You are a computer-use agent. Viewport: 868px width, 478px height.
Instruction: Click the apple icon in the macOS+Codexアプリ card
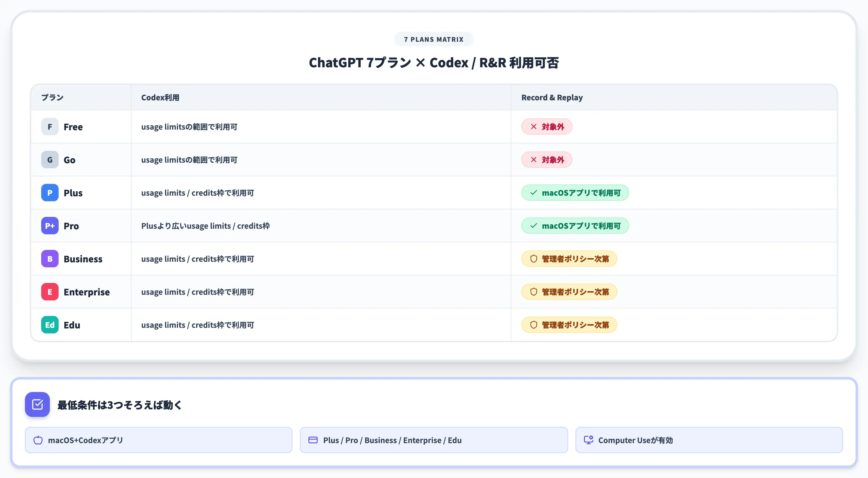point(38,440)
